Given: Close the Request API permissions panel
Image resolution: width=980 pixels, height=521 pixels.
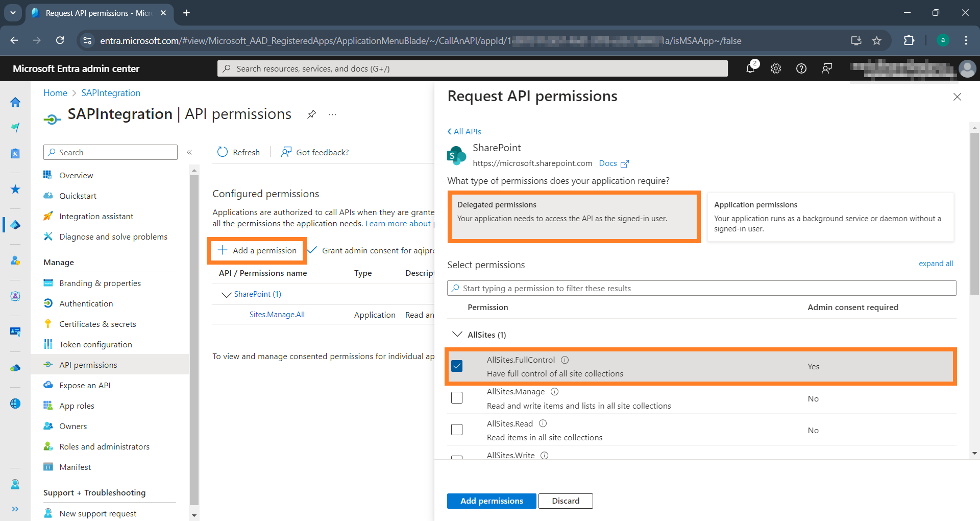Looking at the screenshot, I should coord(957,97).
